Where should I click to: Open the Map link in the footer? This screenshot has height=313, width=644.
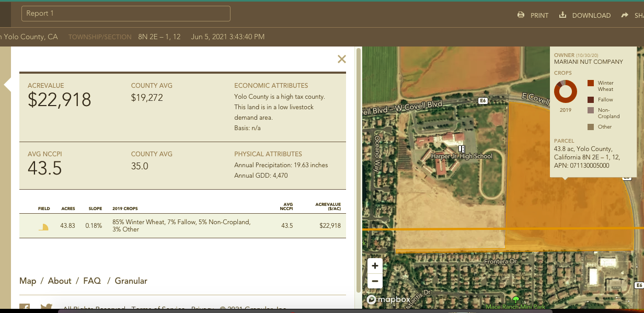[x=28, y=281]
